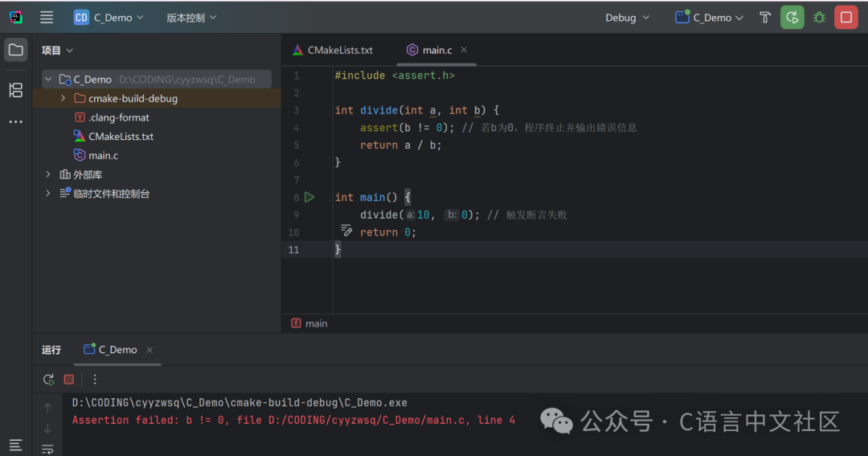Image resolution: width=868 pixels, height=456 pixels.
Task: Click the CLion logo icon
Action: click(15, 18)
